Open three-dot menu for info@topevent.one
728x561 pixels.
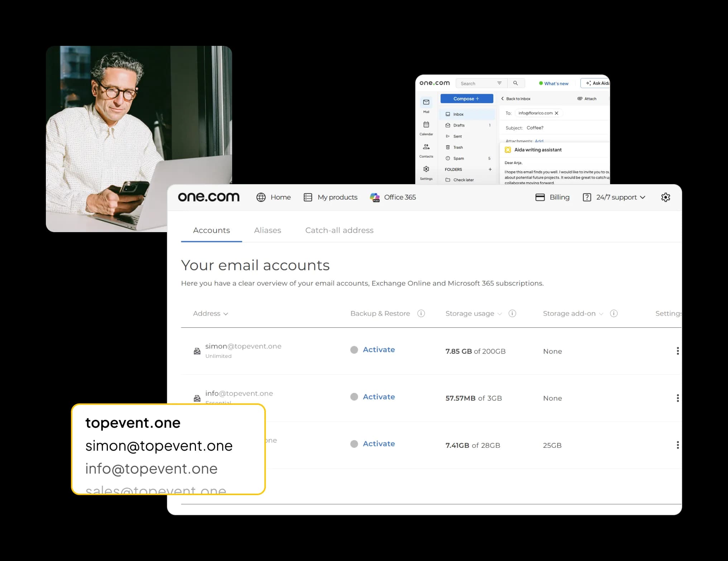(677, 398)
